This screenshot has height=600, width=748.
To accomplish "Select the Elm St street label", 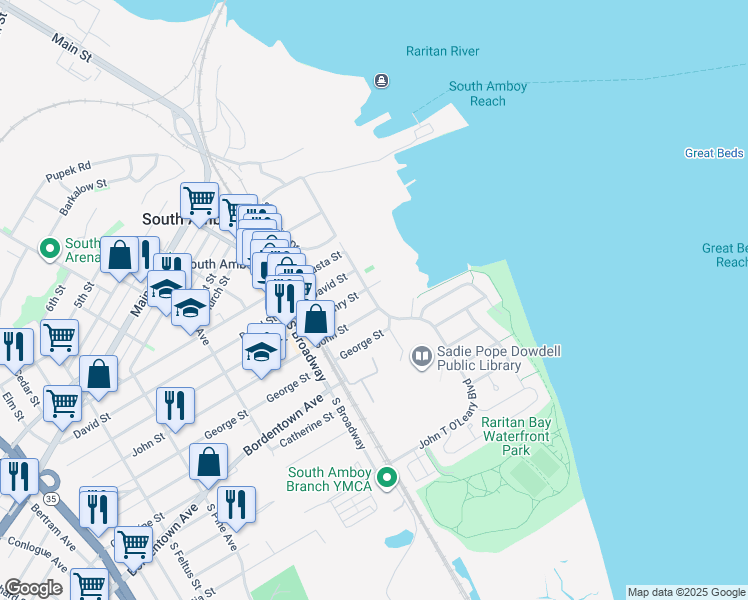I will [13, 406].
